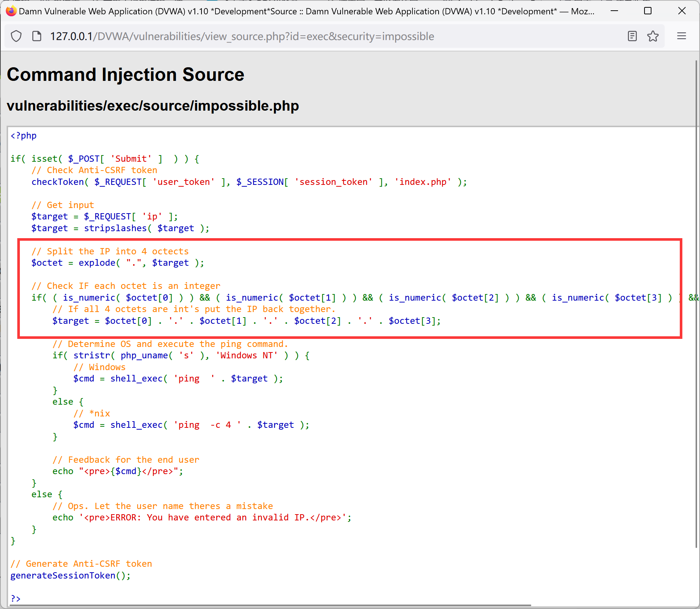Click the 'is_numeric( $octet[0] )' condition

click(x=123, y=298)
